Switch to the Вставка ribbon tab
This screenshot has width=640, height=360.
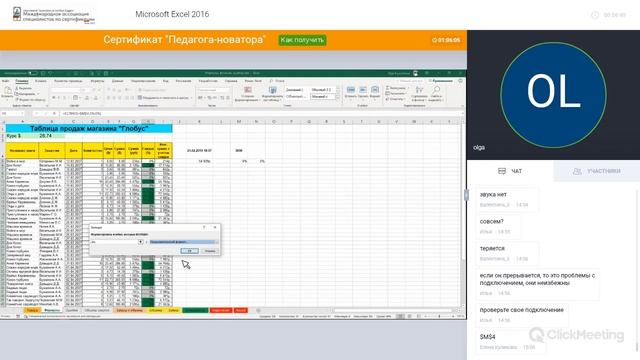(40, 81)
